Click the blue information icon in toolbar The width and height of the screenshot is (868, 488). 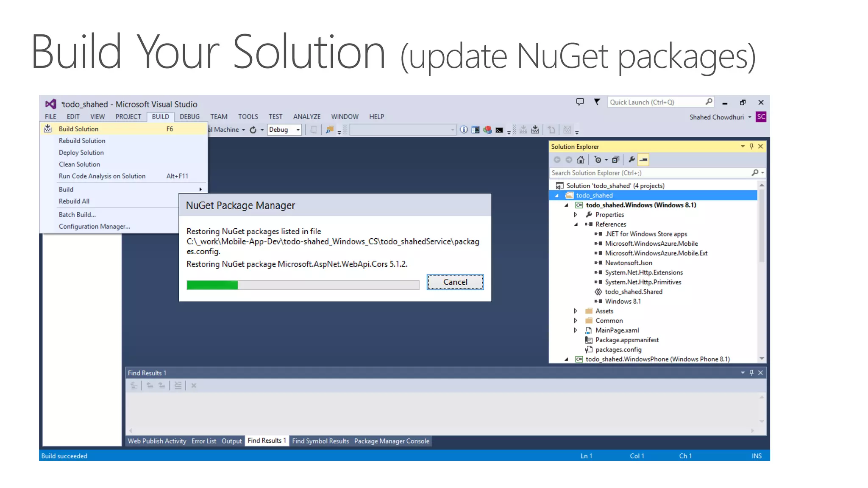pos(464,130)
